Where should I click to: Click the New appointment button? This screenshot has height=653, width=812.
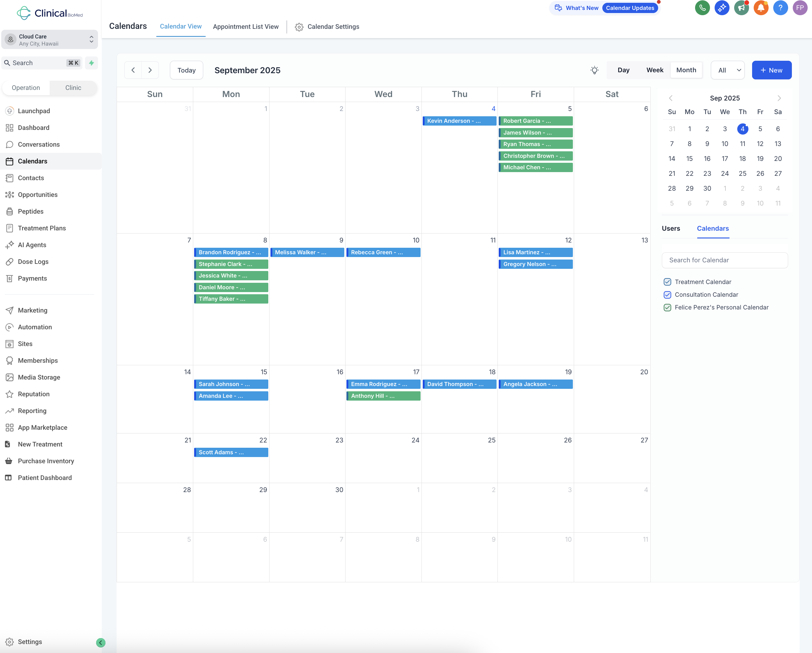click(771, 70)
